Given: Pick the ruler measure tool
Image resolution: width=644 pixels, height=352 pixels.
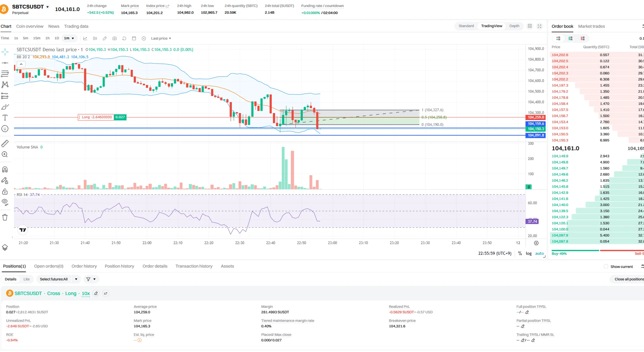Looking at the screenshot, I should [5, 144].
